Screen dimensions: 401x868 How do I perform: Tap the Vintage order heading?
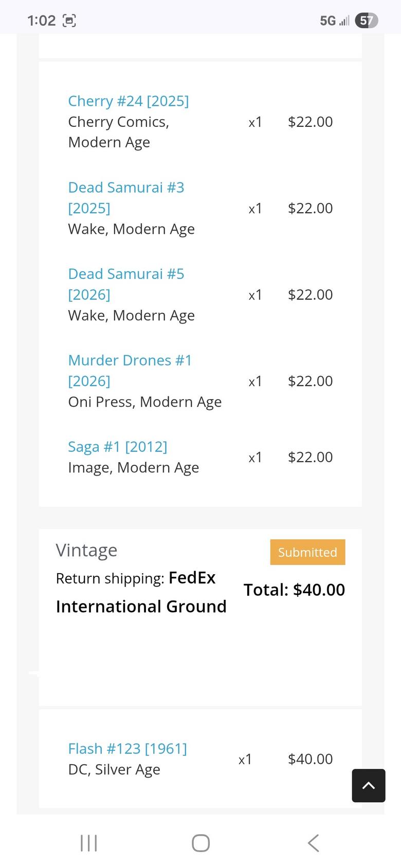(x=86, y=551)
